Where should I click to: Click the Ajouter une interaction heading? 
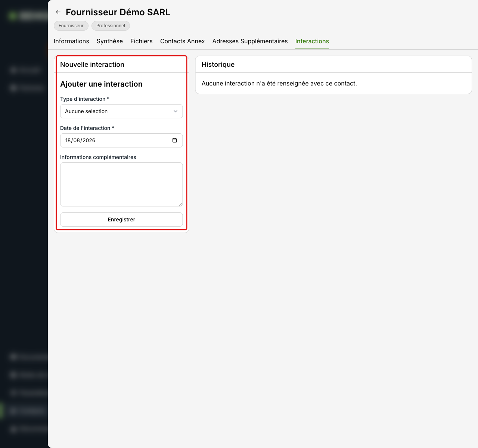point(101,84)
